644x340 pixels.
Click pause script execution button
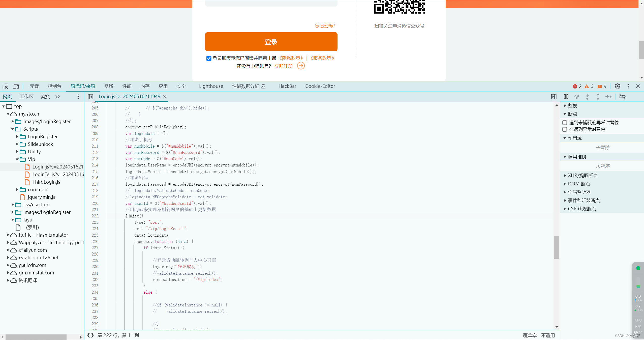coord(566,97)
